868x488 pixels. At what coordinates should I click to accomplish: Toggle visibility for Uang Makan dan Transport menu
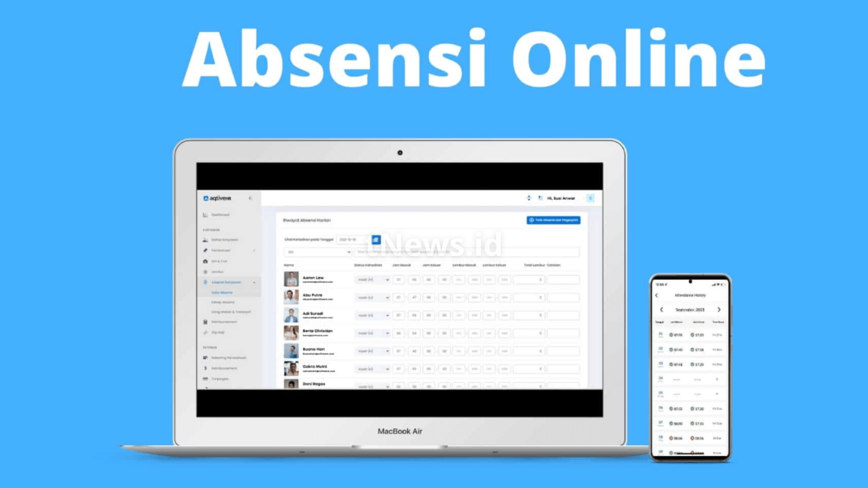(x=232, y=312)
